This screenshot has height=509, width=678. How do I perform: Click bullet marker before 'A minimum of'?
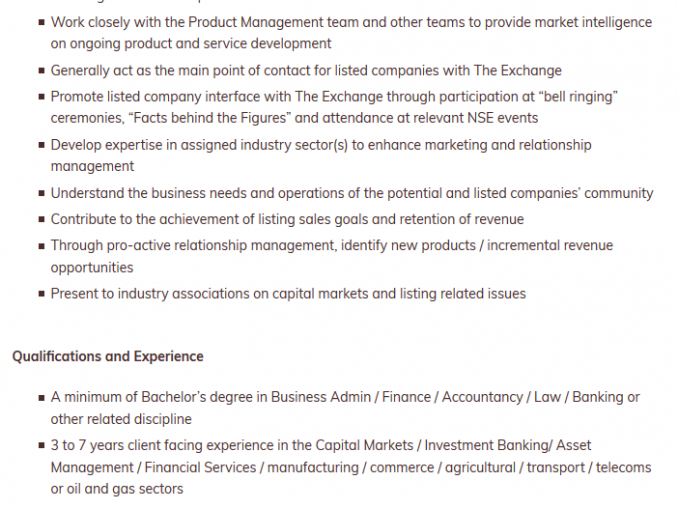(x=42, y=397)
